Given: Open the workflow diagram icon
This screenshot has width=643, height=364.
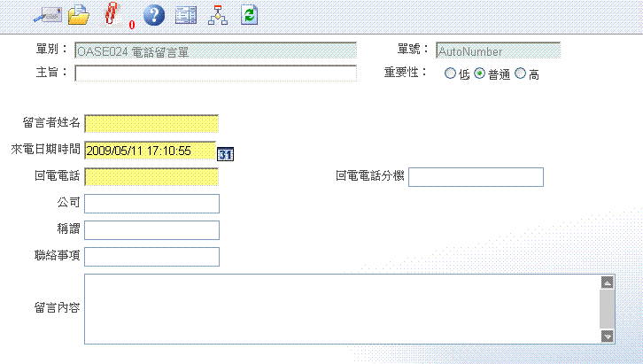Looking at the screenshot, I should 217,14.
